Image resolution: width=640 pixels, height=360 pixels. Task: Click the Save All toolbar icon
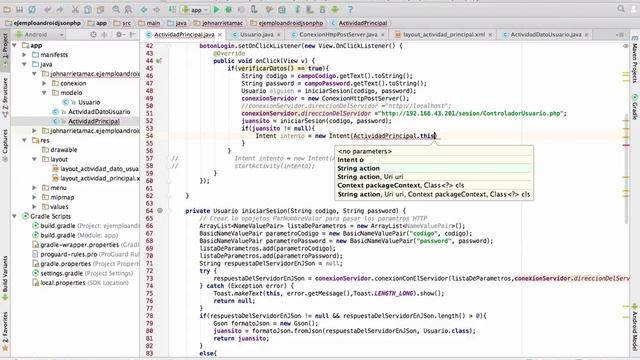pos(19,9)
